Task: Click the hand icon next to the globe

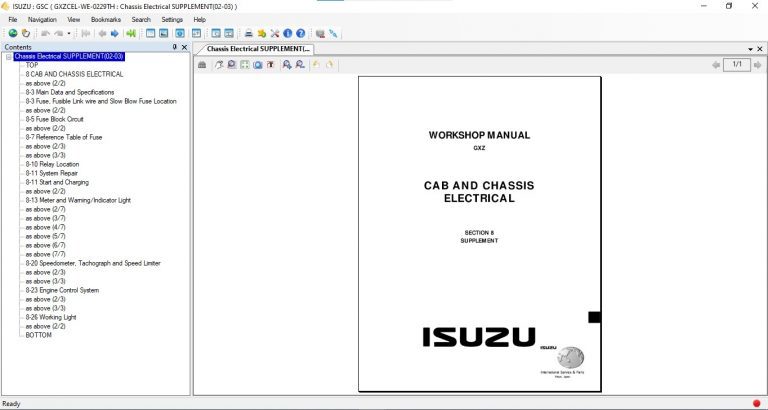Action: (25, 33)
